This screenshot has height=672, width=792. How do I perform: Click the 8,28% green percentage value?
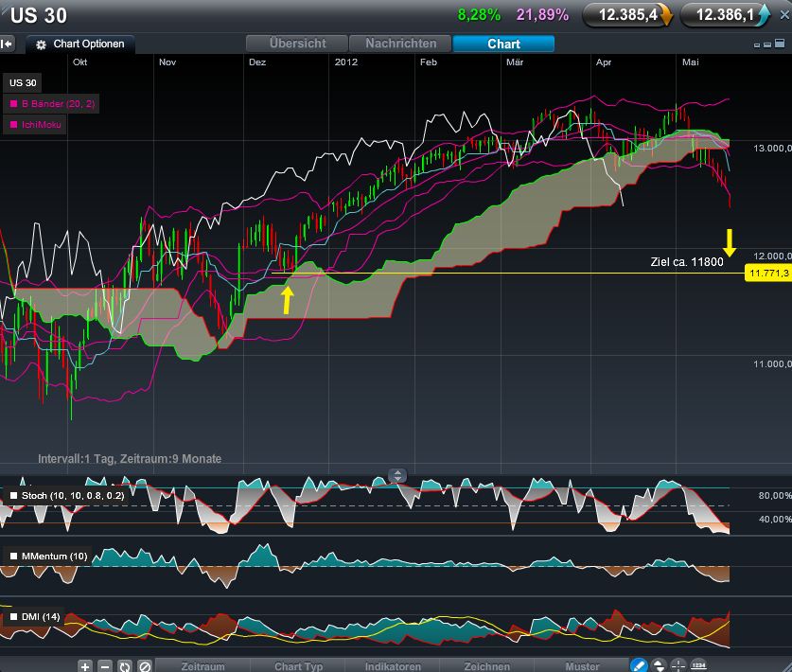[479, 15]
